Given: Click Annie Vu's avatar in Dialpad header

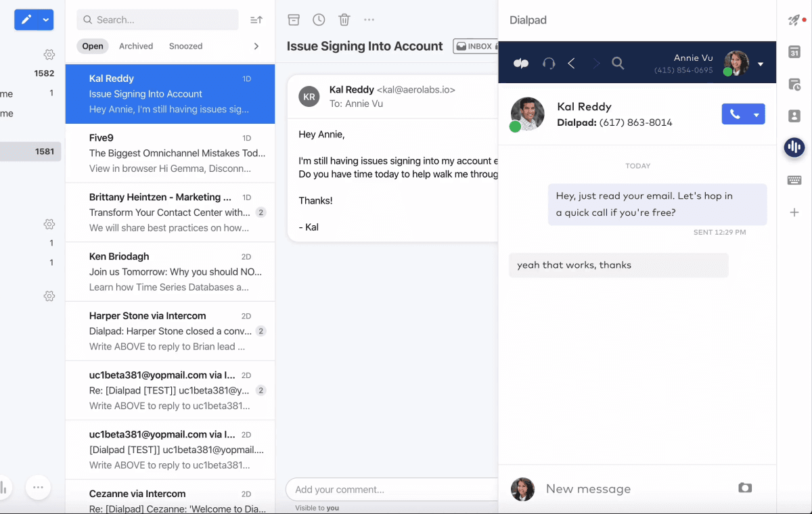Looking at the screenshot, I should pos(737,64).
